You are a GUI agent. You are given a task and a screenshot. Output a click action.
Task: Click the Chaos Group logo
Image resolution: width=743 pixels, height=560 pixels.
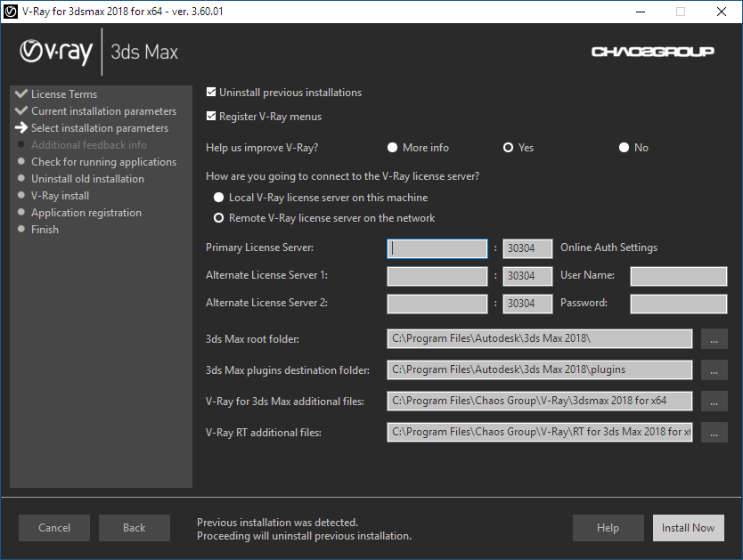tap(652, 51)
